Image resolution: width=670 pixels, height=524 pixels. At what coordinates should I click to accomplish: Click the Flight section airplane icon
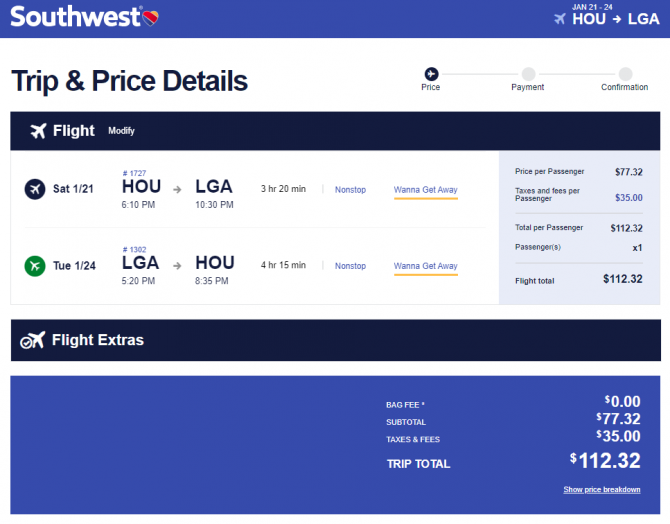[x=38, y=131]
